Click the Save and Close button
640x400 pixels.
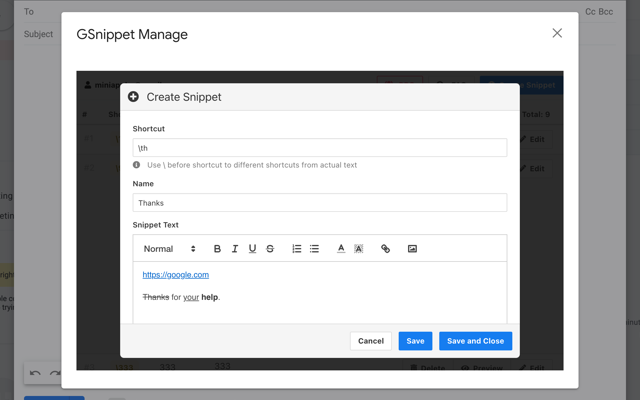click(476, 341)
